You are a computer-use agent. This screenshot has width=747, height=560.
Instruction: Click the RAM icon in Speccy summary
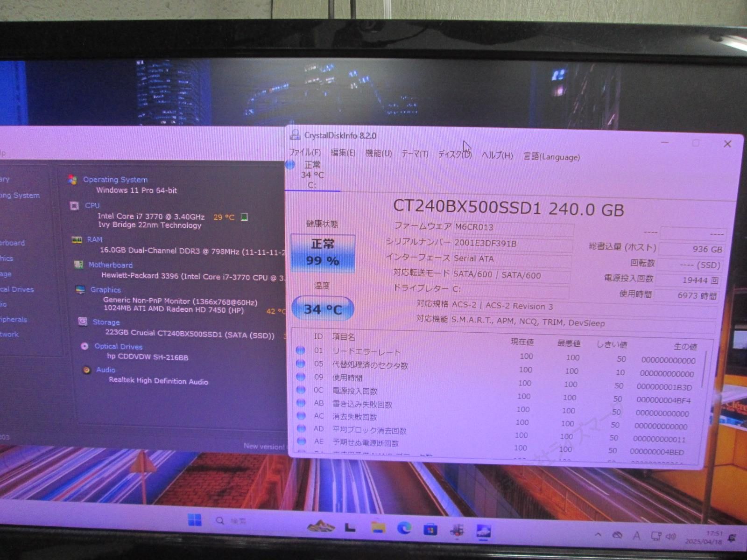coord(77,240)
